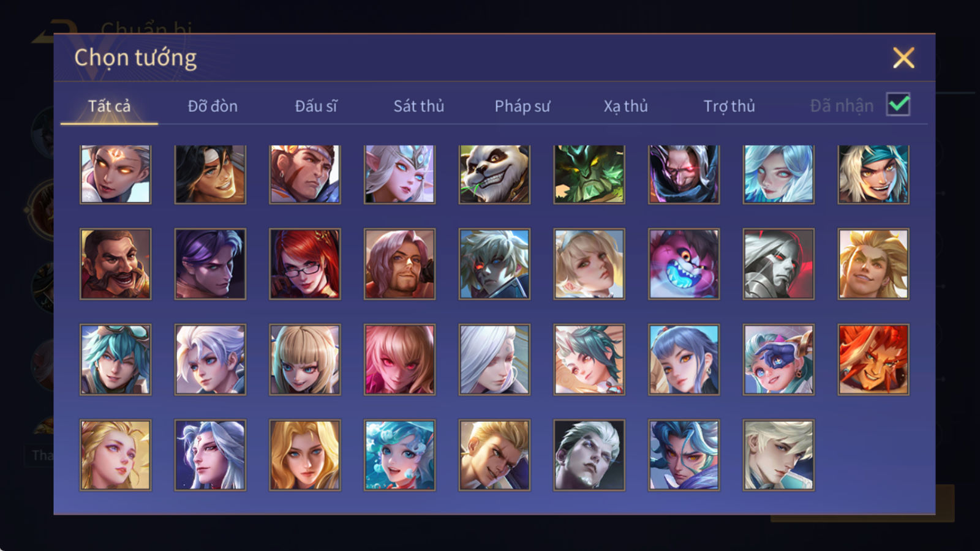Select the Trợ thủ tab
The image size is (980, 551).
(x=729, y=106)
